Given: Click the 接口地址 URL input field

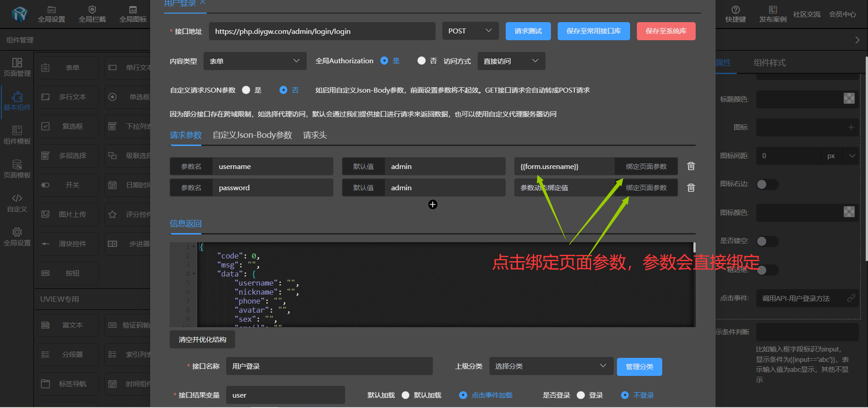Looking at the screenshot, I should point(322,31).
